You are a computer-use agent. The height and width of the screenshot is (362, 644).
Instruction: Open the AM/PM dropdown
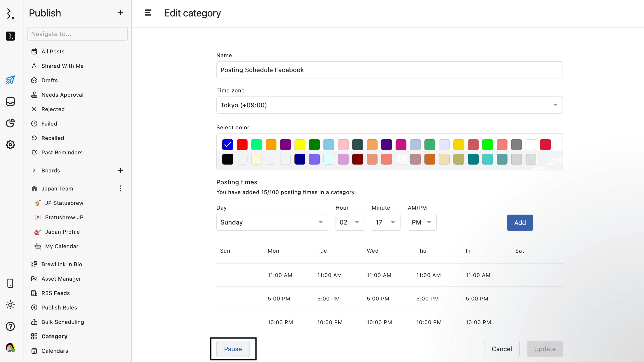[x=422, y=222]
